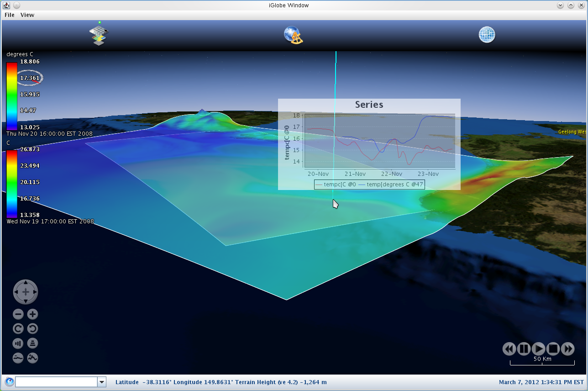Screen dimensions: 588x391
Task: Zoom in with the plus button
Action: [32, 314]
